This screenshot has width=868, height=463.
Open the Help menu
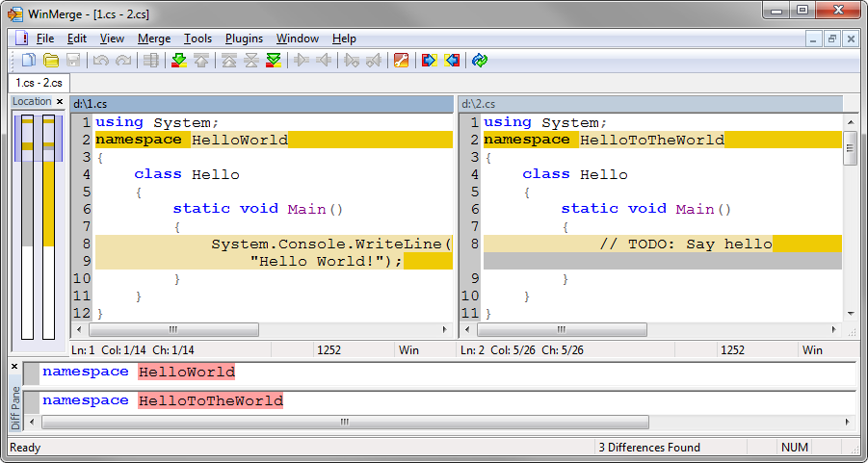(x=344, y=39)
